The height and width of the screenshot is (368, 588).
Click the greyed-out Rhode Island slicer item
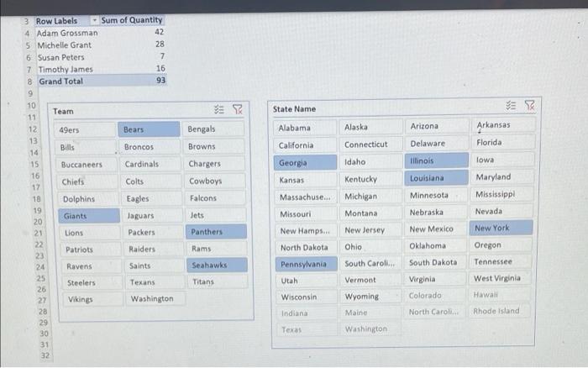(499, 311)
